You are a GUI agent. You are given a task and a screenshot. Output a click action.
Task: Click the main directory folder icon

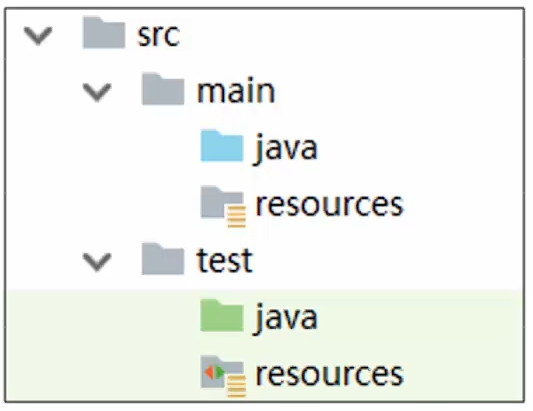tap(163, 89)
